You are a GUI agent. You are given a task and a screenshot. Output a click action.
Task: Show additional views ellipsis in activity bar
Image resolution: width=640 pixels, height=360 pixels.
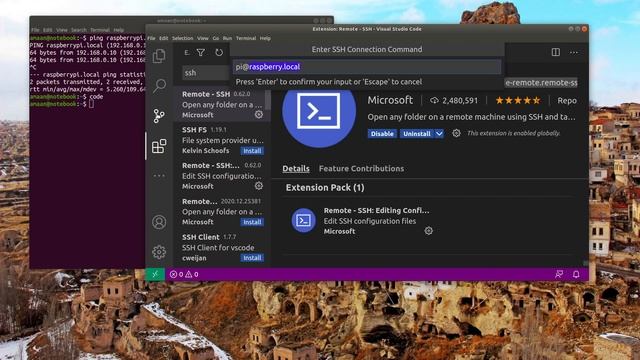[159, 176]
